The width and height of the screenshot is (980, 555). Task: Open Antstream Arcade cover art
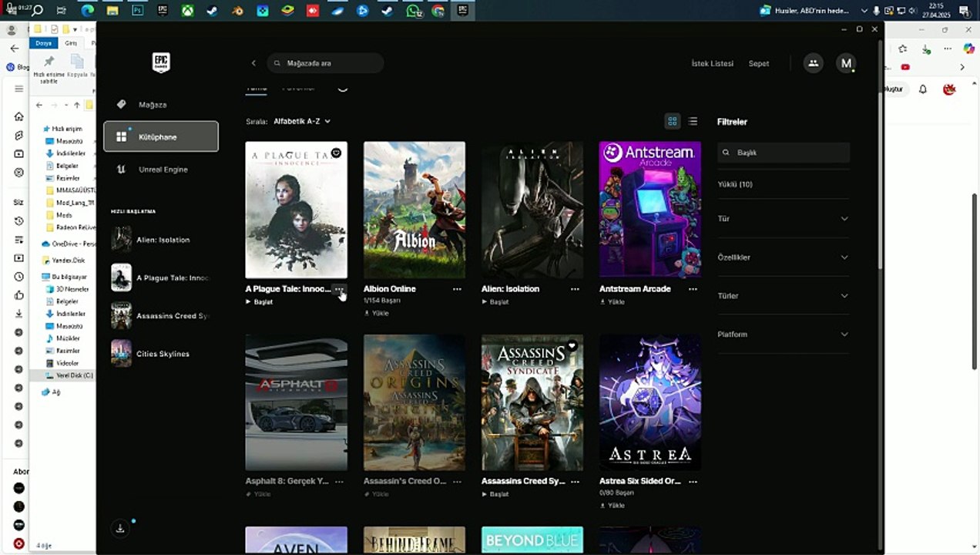[x=650, y=209]
